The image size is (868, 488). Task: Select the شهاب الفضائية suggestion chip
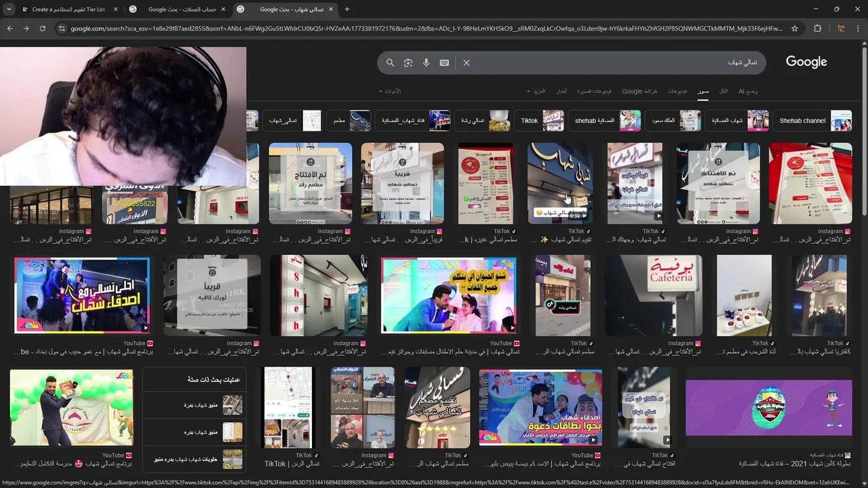(737, 121)
